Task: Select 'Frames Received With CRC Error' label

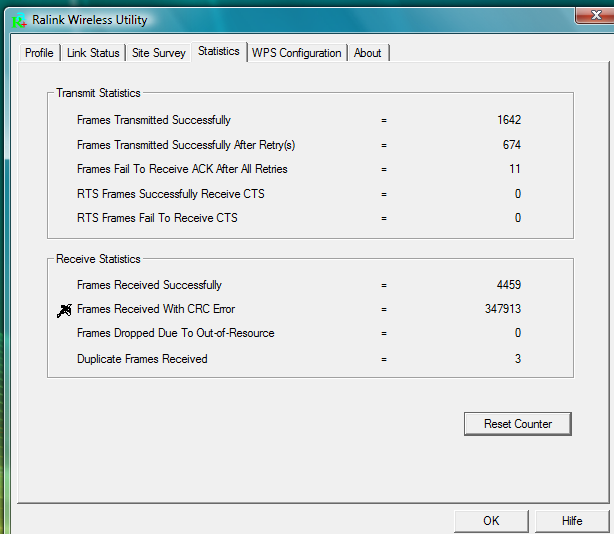Action: click(x=156, y=309)
